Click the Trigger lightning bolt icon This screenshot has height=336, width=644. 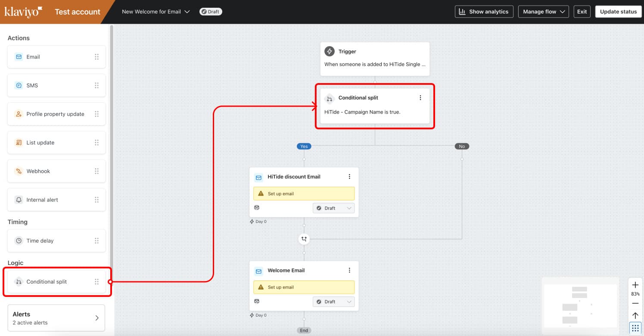(x=330, y=52)
